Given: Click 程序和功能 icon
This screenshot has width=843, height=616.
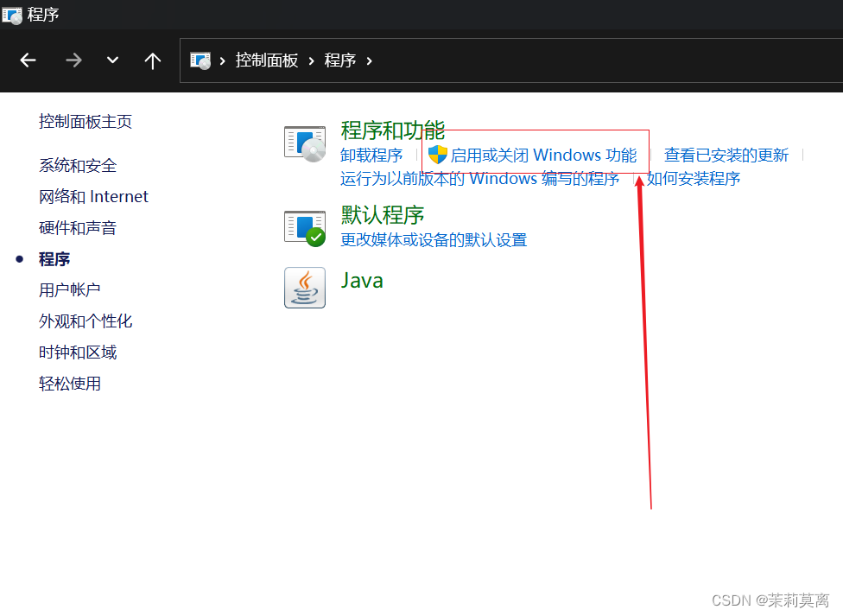Looking at the screenshot, I should pos(305,143).
